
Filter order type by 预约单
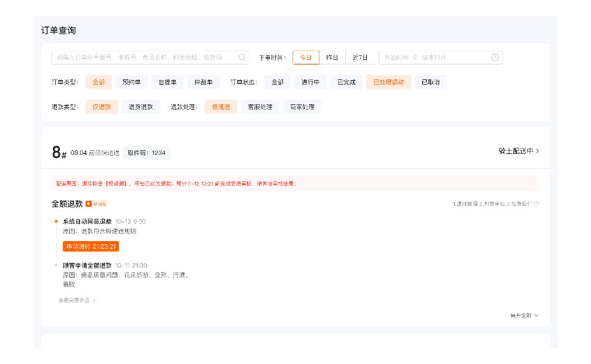pos(131,82)
